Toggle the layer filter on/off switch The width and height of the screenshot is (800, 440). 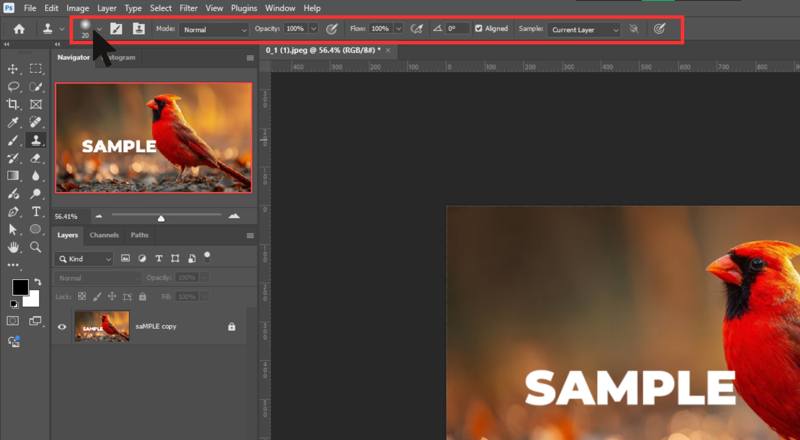tap(207, 256)
